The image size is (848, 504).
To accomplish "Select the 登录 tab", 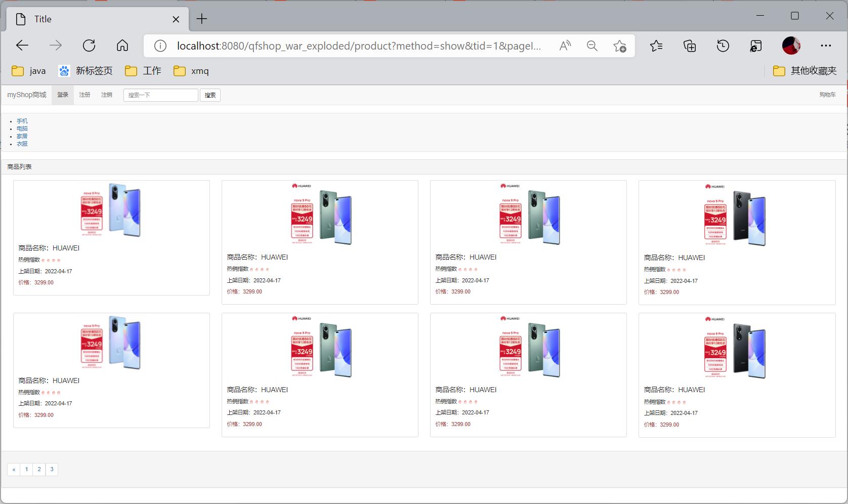I will (x=63, y=95).
